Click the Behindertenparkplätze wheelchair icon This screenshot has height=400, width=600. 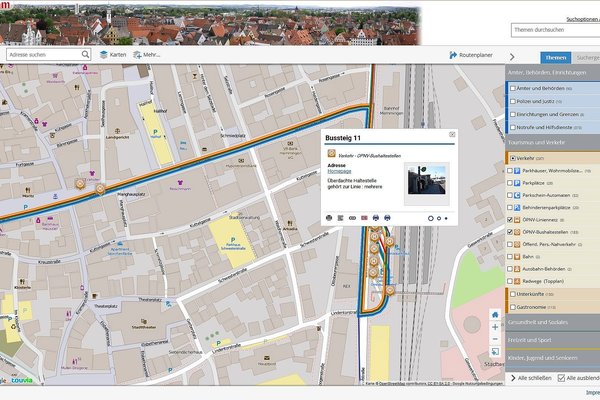coord(517,207)
